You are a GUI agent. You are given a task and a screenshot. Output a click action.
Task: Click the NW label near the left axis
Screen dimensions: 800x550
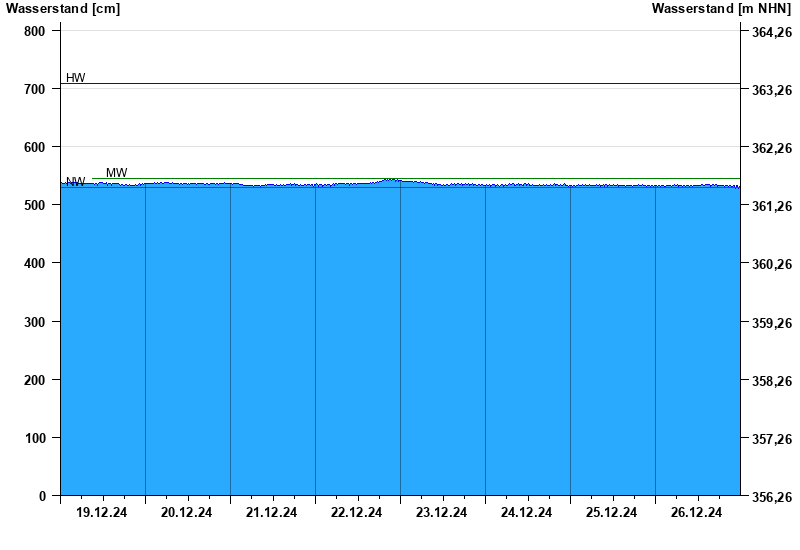[x=75, y=182]
